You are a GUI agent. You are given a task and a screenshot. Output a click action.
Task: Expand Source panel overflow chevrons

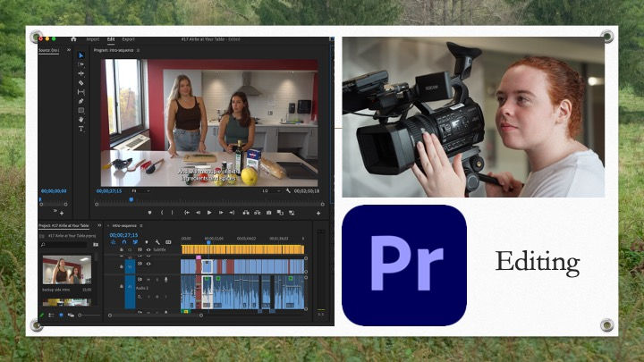point(69,50)
